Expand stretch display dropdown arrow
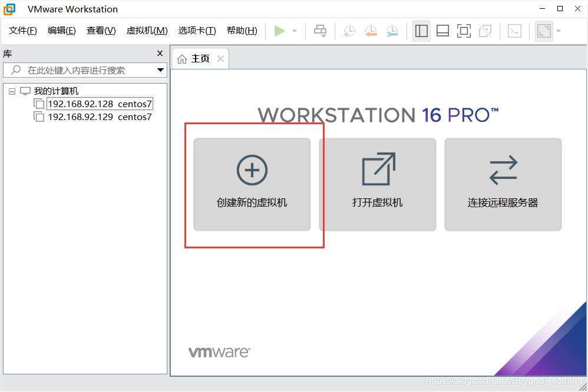 click(559, 31)
